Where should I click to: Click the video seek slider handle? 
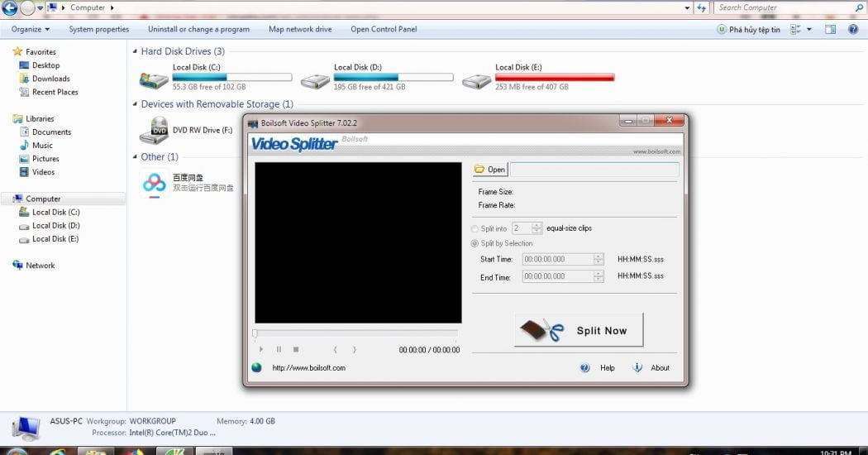point(255,333)
